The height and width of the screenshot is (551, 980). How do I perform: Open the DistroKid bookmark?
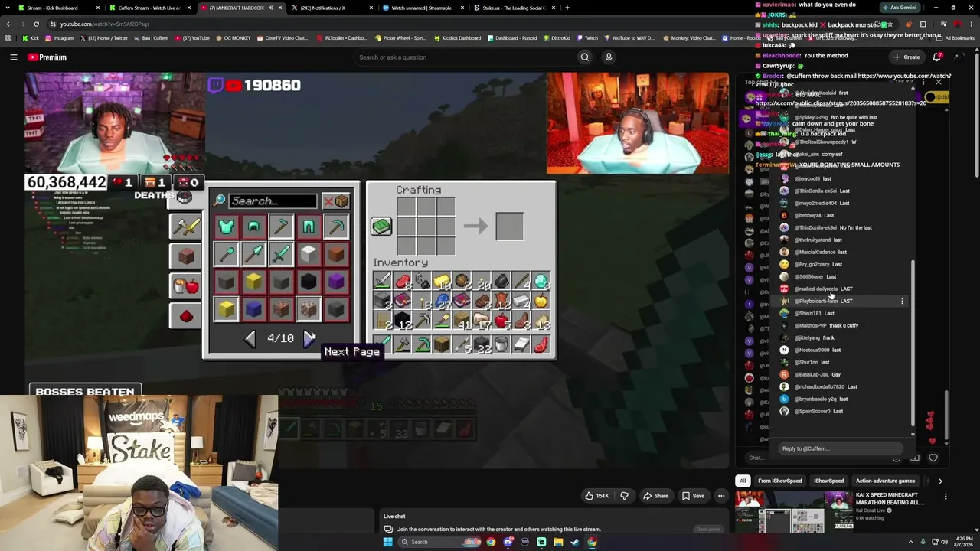tap(557, 38)
